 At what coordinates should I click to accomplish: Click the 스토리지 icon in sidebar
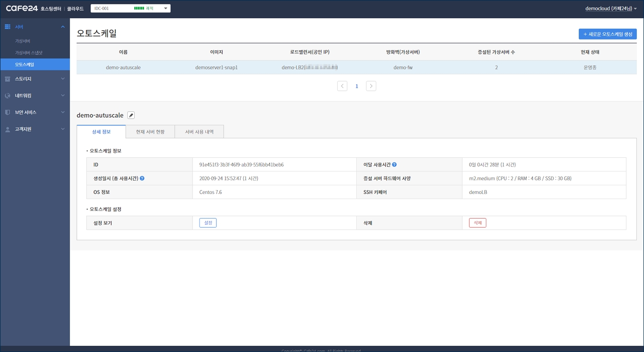click(8, 79)
